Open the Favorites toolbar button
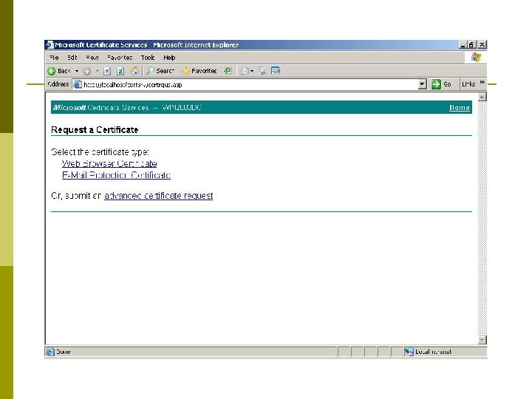The image size is (532, 399). tap(199, 71)
